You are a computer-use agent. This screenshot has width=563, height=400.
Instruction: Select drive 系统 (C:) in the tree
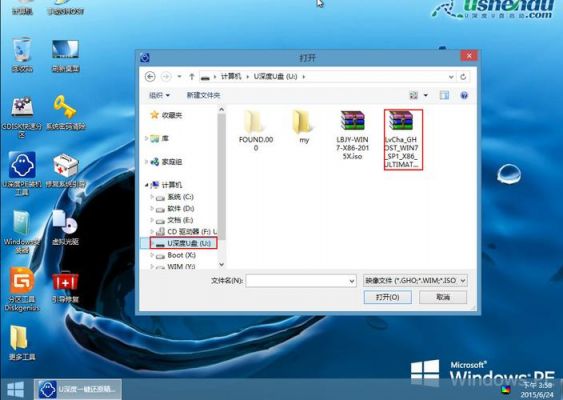175,197
